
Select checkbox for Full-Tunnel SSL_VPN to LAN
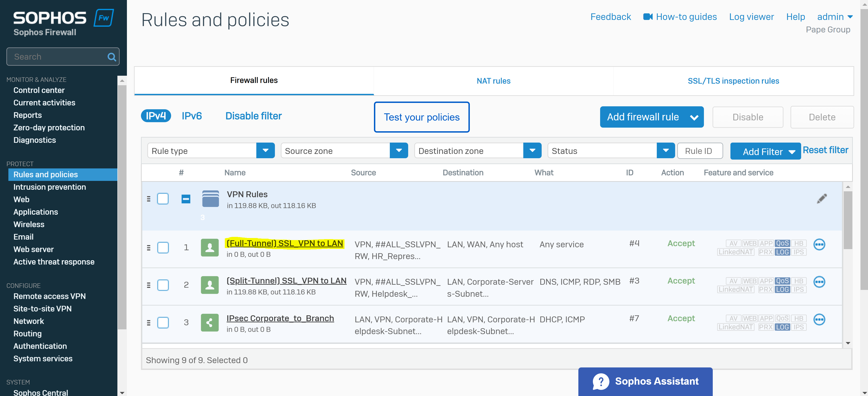point(163,248)
